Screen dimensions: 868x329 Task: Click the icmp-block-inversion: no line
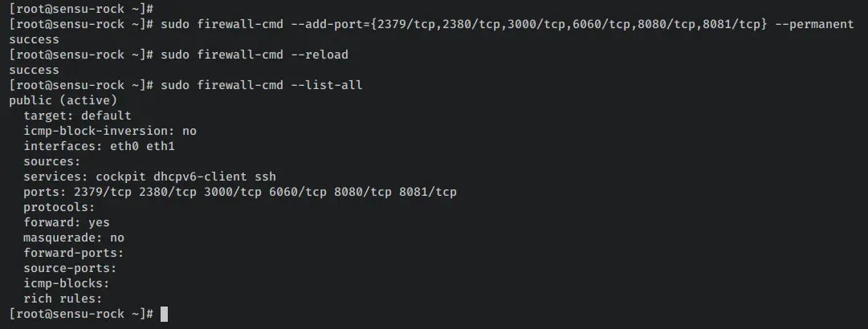point(110,131)
